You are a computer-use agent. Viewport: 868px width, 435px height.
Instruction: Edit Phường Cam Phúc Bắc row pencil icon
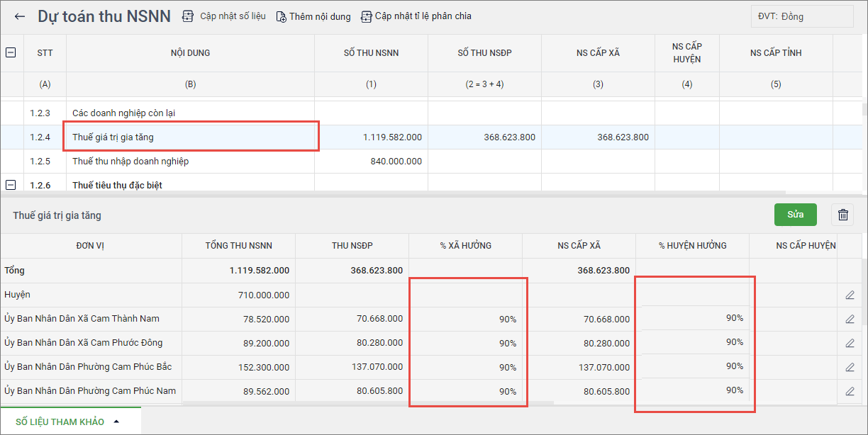pos(850,367)
